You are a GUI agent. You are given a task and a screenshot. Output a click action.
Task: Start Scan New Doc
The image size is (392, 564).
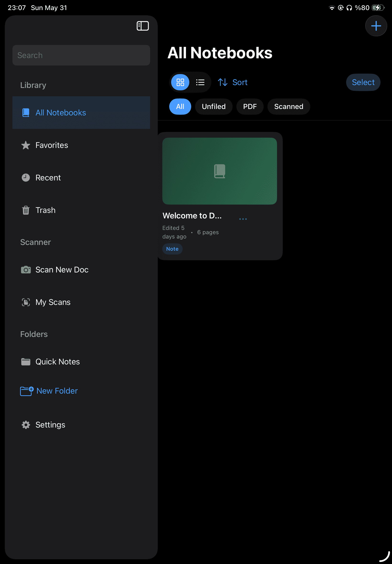click(x=81, y=270)
